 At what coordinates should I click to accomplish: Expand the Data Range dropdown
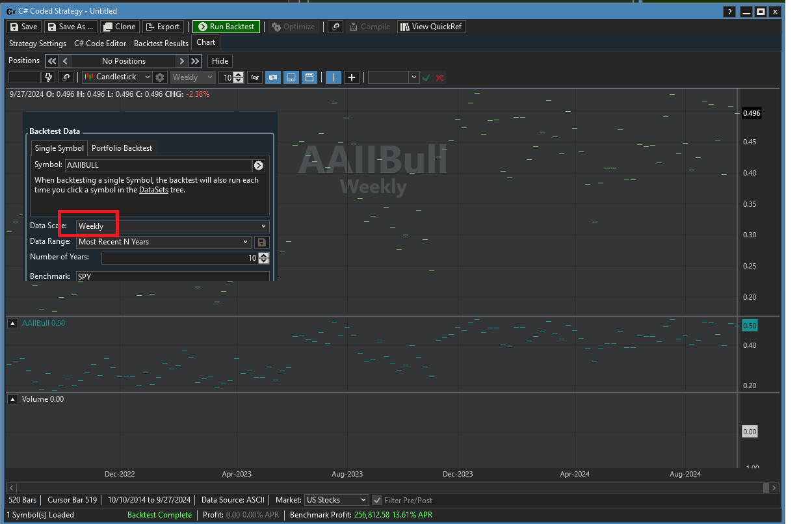[x=245, y=242]
